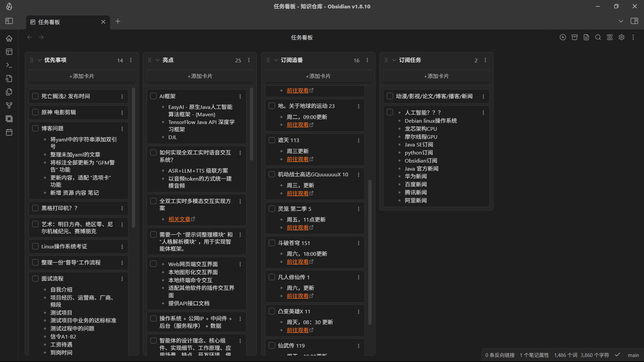Open 相关文章 link in 亮点 column
This screenshot has height=362, width=644.
[179, 219]
